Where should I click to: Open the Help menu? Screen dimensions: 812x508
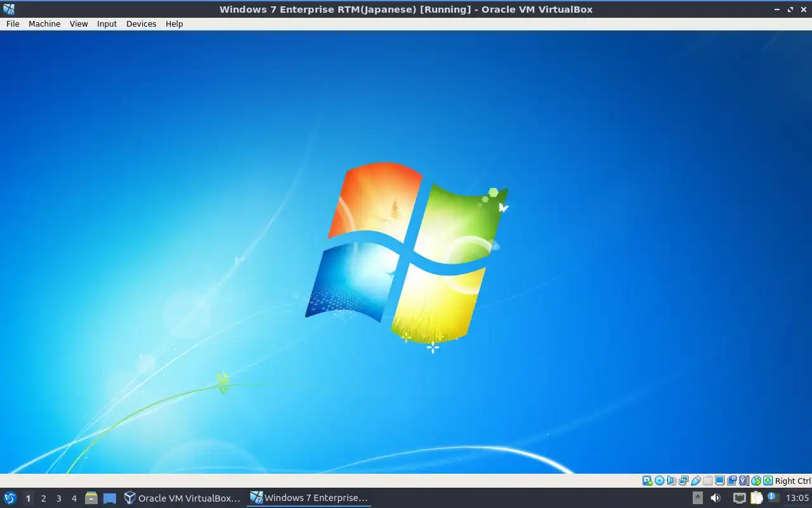point(174,23)
